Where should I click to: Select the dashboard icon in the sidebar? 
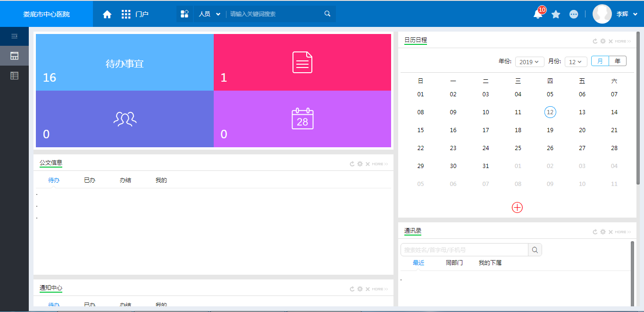pos(14,56)
